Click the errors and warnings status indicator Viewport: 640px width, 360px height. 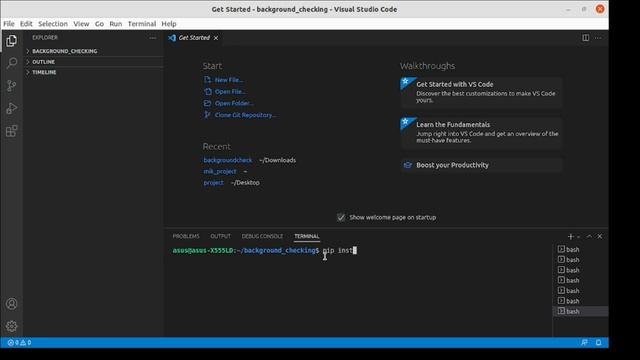click(x=19, y=342)
